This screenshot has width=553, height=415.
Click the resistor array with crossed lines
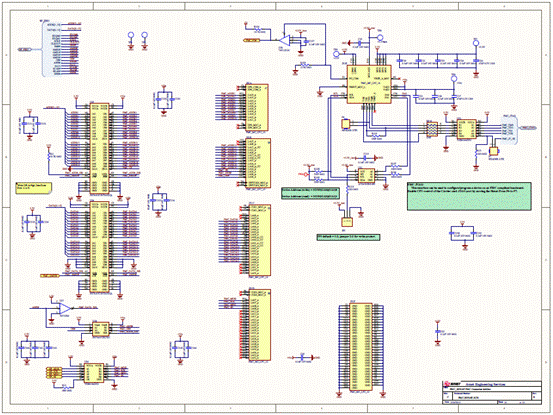point(432,129)
